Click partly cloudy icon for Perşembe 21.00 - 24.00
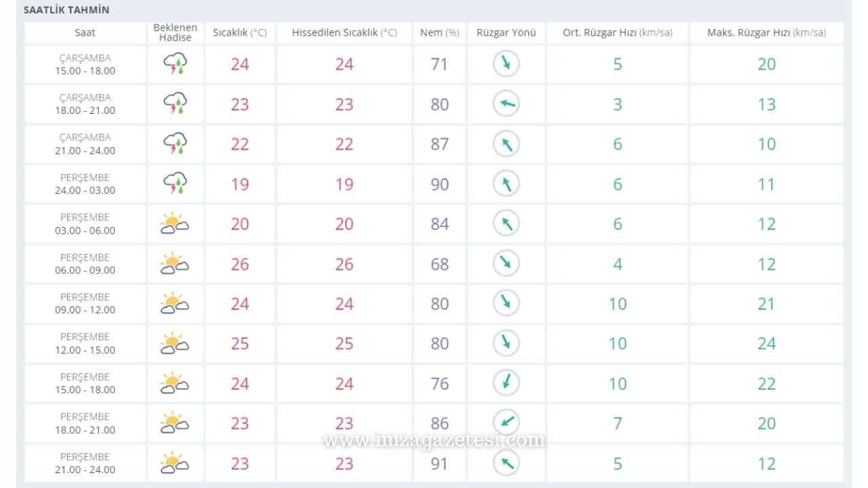 (x=174, y=464)
